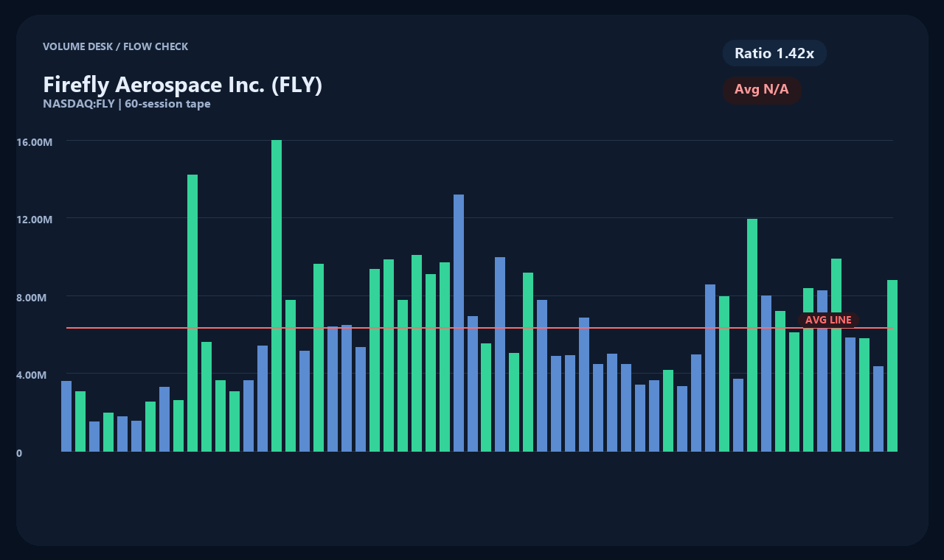Click the AVG LINE label
The height and width of the screenshot is (560, 944).
828,320
